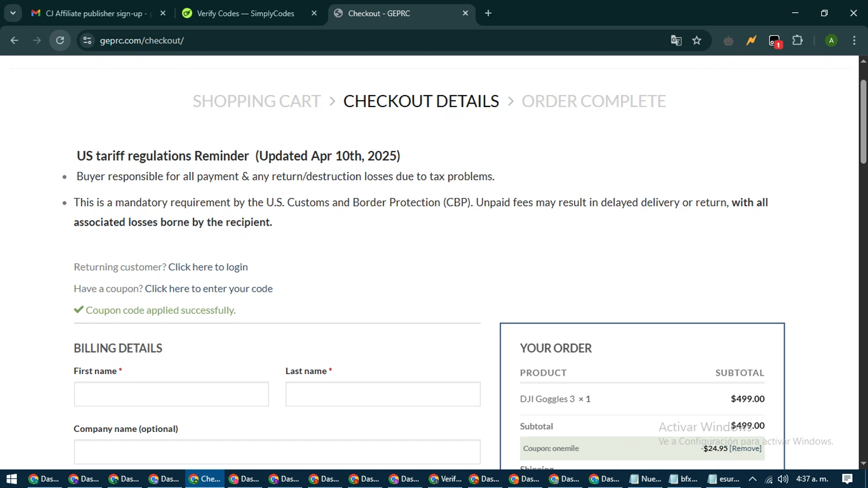
Task: Open the volume speaker tray icon
Action: click(783, 479)
